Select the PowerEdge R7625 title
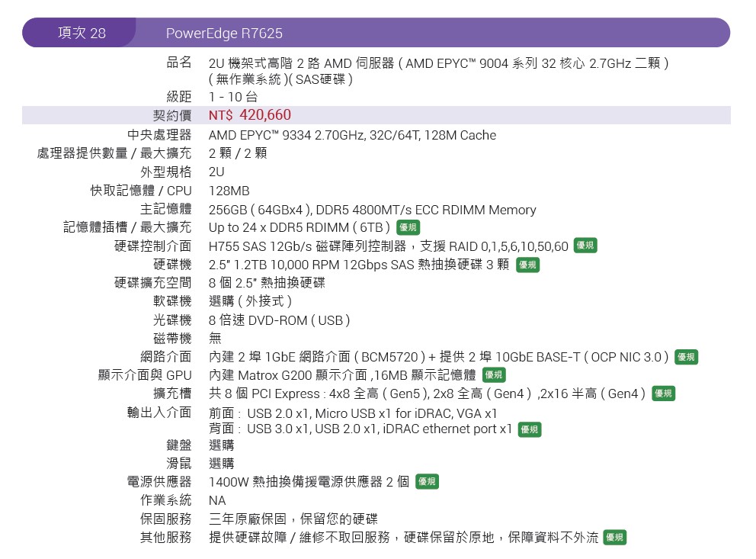This screenshot has width=756, height=559. (224, 34)
